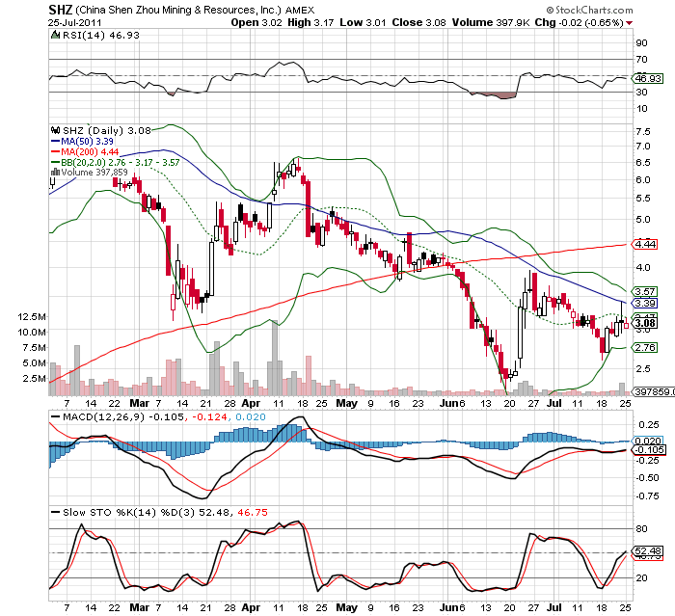This screenshot has height=616, width=675.
Task: Click Jun on the stochastic panel date axis
Action: (x=449, y=608)
